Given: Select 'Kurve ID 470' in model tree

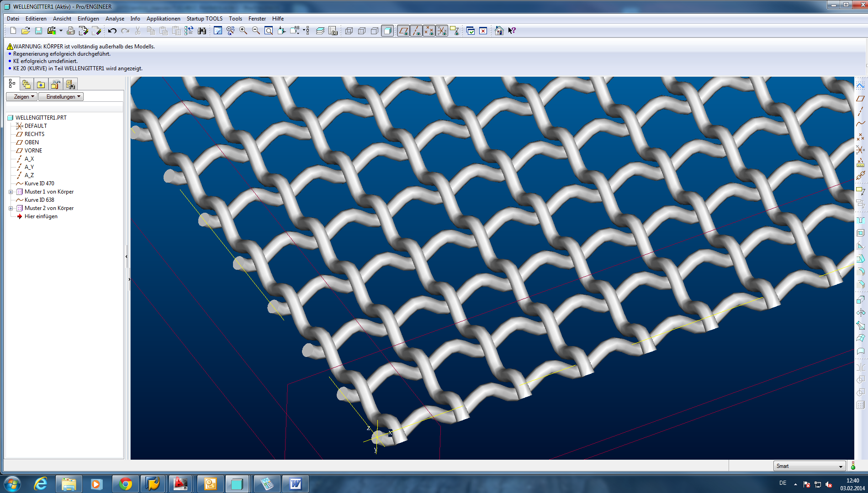Looking at the screenshot, I should (x=39, y=184).
